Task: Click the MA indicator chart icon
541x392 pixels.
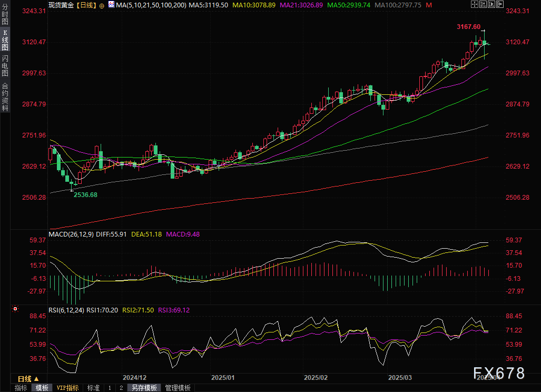Action: coord(111,5)
